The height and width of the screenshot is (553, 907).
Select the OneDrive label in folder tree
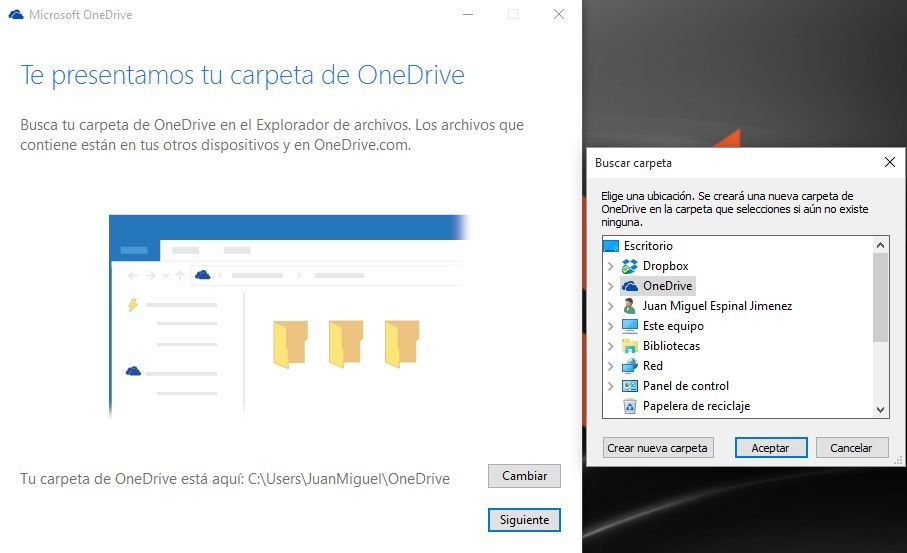click(668, 286)
